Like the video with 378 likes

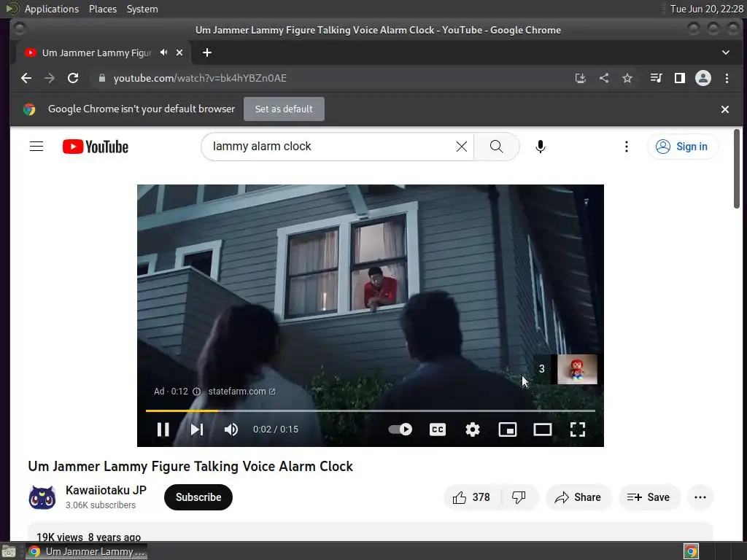[x=472, y=497]
